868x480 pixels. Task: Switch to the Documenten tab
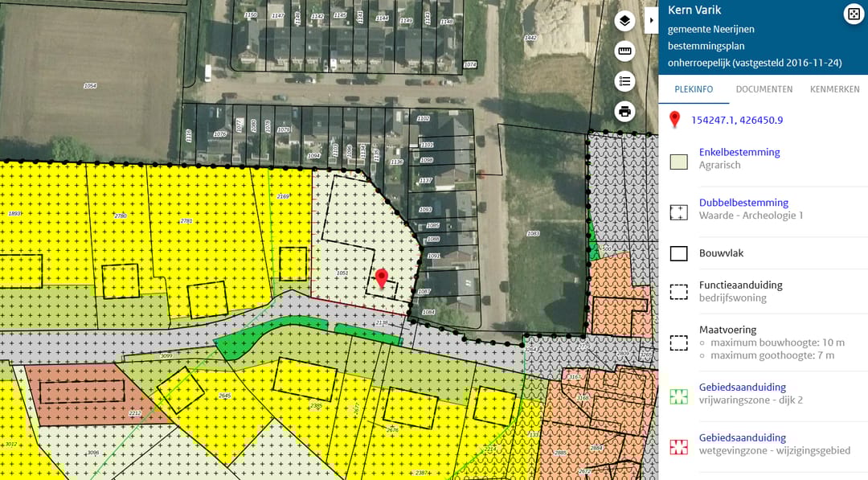(x=764, y=89)
